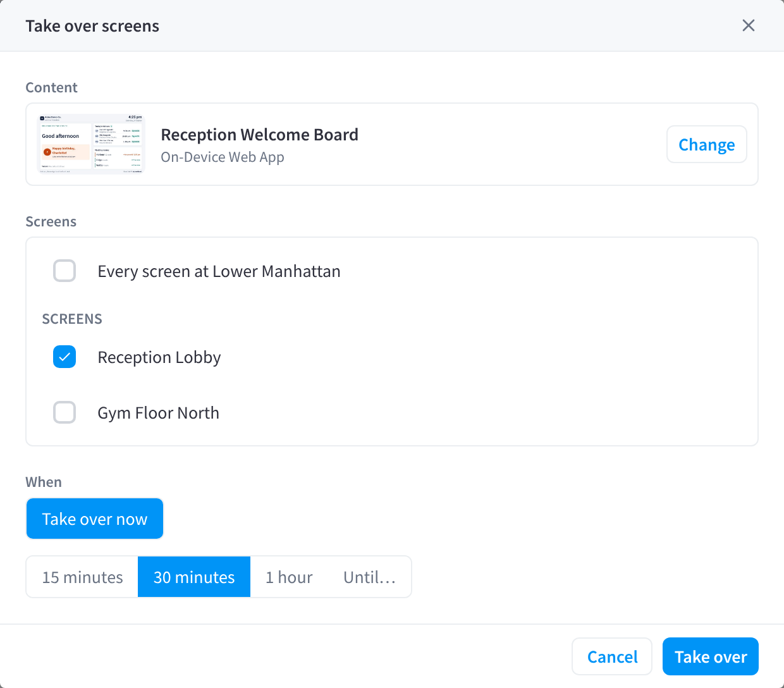This screenshot has height=688, width=784.
Task: Cancel the takeover dialog
Action: [612, 656]
